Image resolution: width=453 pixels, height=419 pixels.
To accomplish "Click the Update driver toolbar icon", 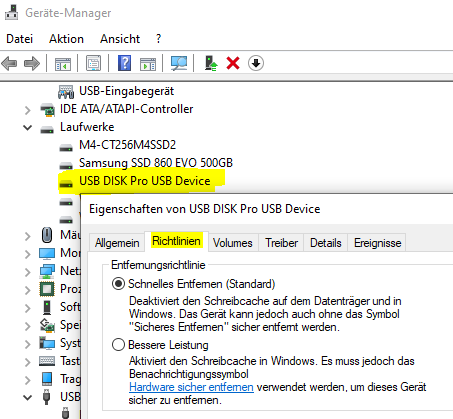I will [x=211, y=63].
